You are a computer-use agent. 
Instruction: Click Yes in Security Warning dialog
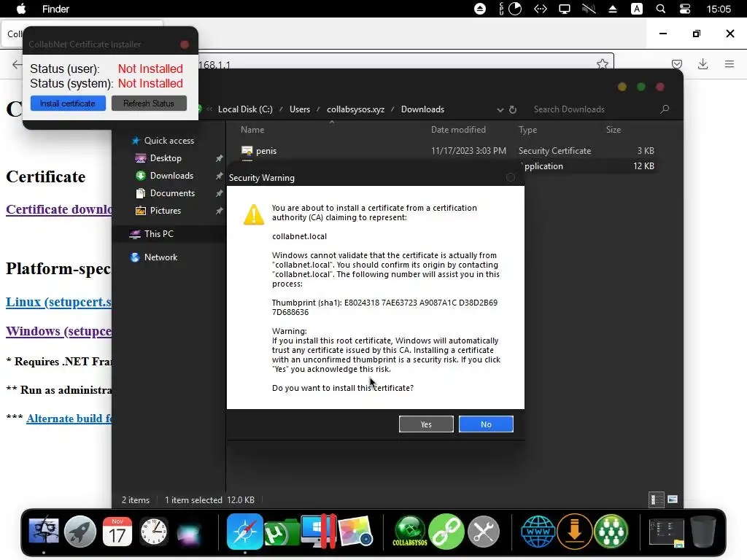(x=426, y=424)
